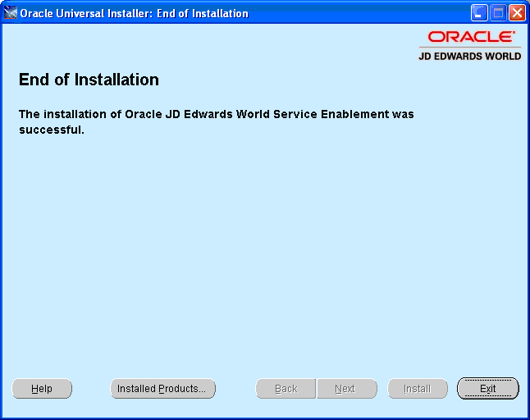Minimize the installer window
This screenshot has width=530, height=420.
click(479, 13)
